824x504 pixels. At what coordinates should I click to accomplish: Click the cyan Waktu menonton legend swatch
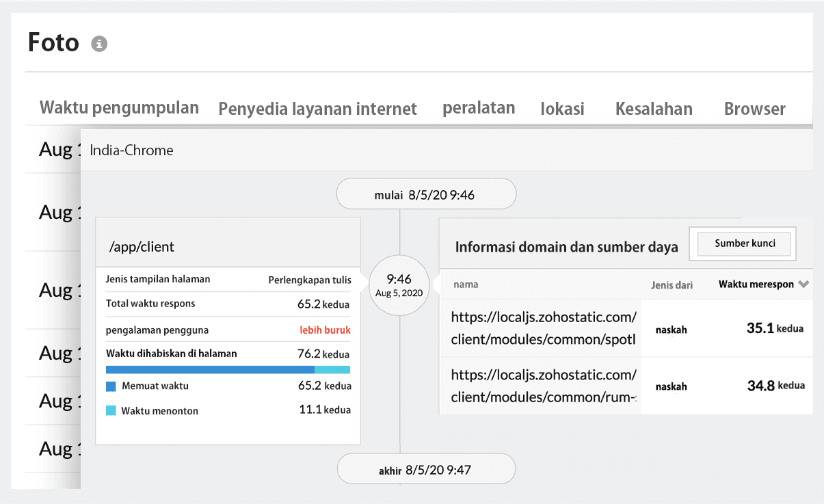110,410
